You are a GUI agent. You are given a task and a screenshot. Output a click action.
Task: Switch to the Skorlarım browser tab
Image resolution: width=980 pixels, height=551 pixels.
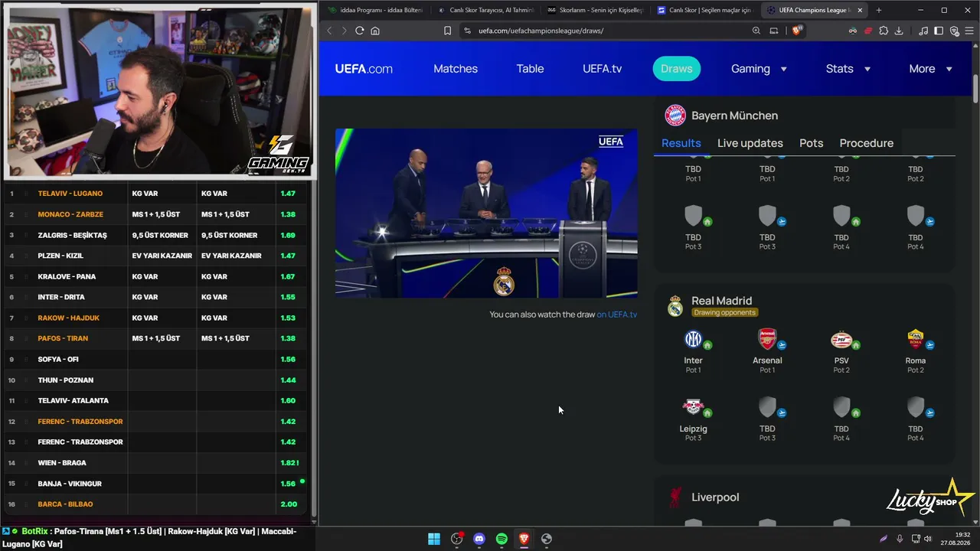click(x=597, y=10)
